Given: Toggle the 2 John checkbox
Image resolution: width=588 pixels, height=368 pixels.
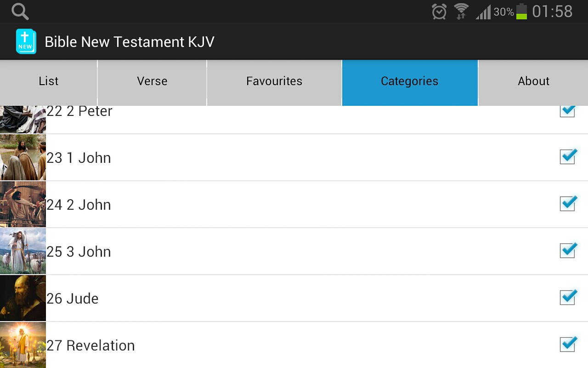Looking at the screenshot, I should click(x=568, y=204).
